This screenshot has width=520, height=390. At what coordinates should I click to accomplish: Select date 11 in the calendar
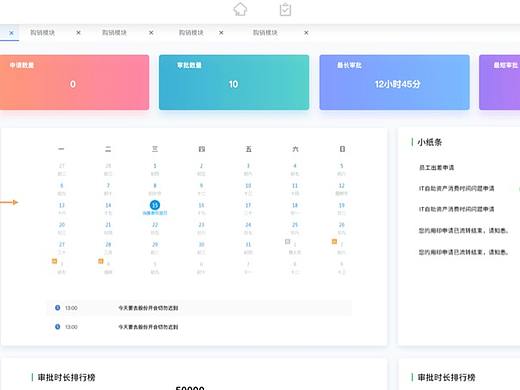pyautogui.click(x=295, y=186)
